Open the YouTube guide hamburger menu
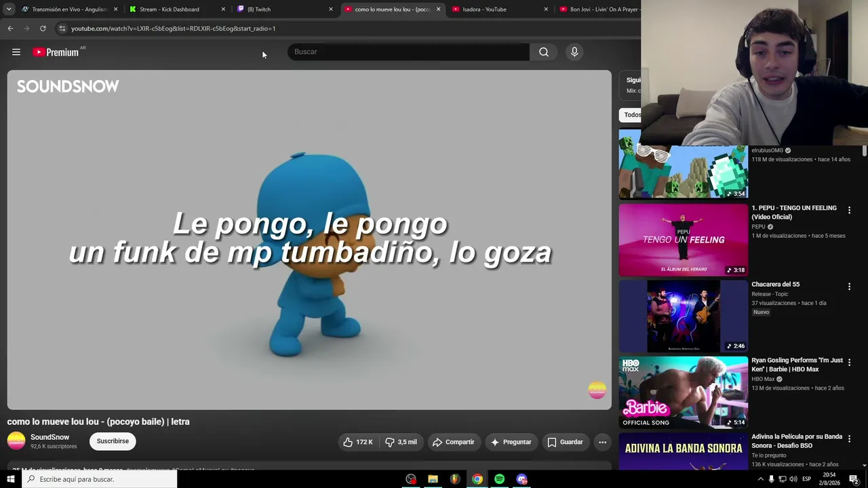 (16, 52)
